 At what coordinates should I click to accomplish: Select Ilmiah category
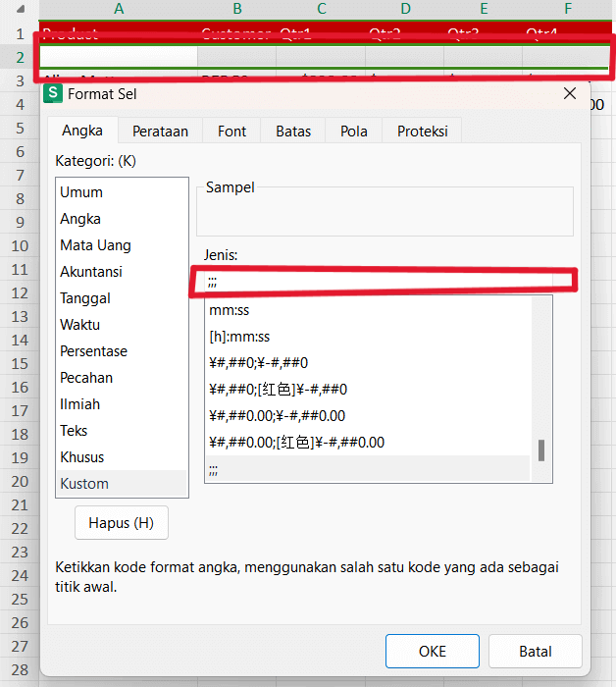tap(122, 404)
